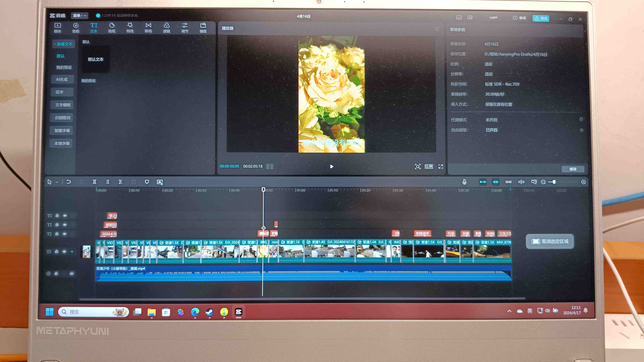Screen dimensions: 644x362
Task: Adjust the timeline zoom slider handle
Action: pyautogui.click(x=554, y=182)
